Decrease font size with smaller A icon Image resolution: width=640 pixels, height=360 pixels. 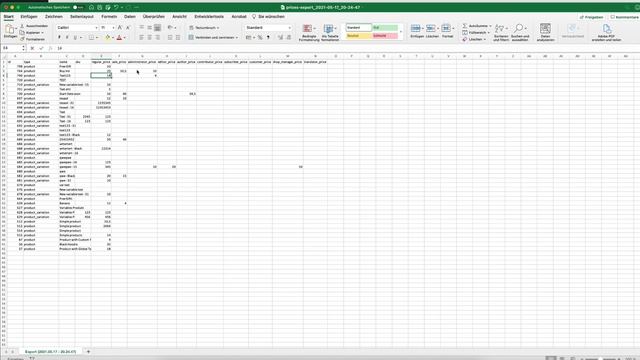pyautogui.click(x=128, y=28)
